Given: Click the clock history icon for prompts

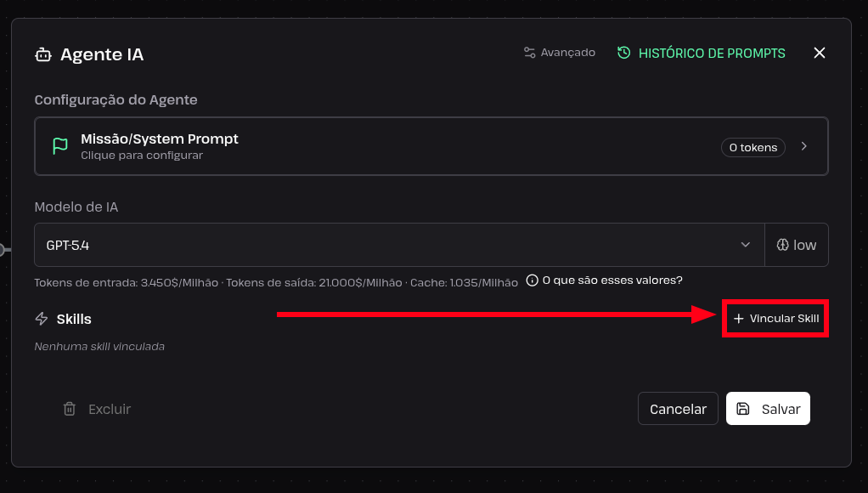Looking at the screenshot, I should (624, 53).
